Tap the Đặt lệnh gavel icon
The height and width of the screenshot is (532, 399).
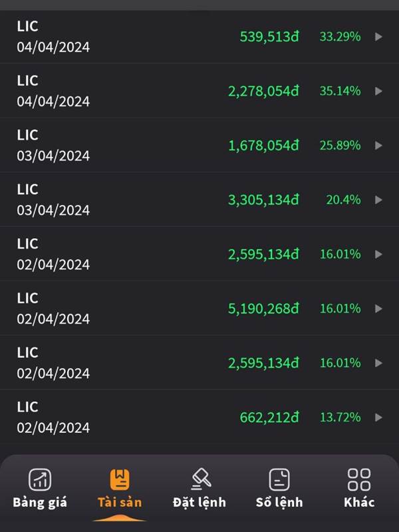pyautogui.click(x=201, y=479)
